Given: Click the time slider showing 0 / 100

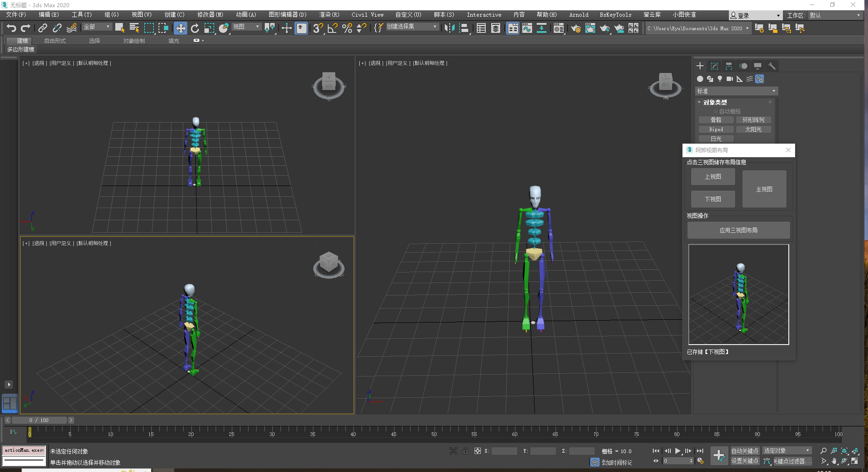Looking at the screenshot, I should coord(39,420).
